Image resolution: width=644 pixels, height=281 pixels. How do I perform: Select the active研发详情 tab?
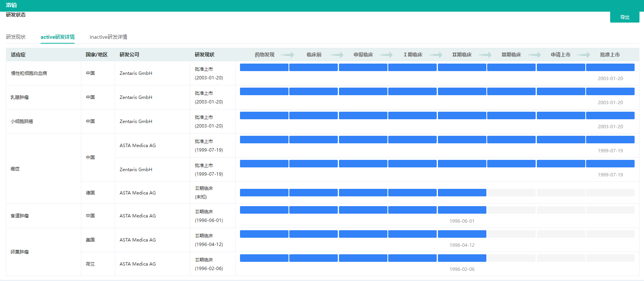58,37
